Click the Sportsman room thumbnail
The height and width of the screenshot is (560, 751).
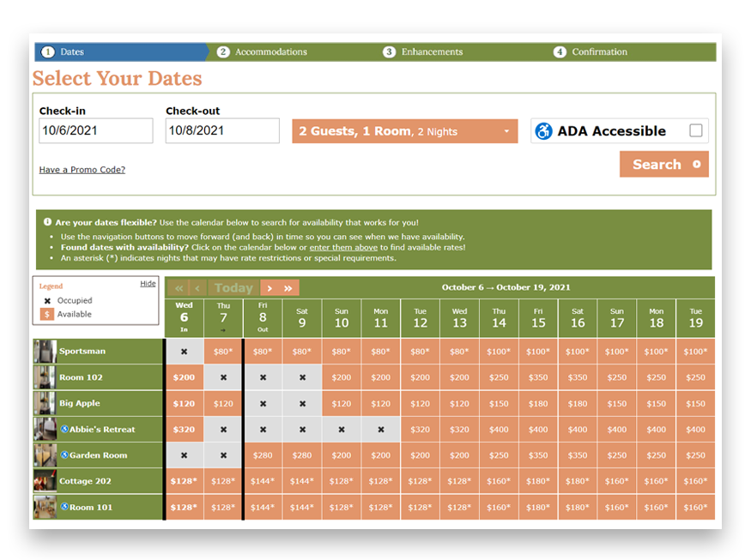[45, 351]
